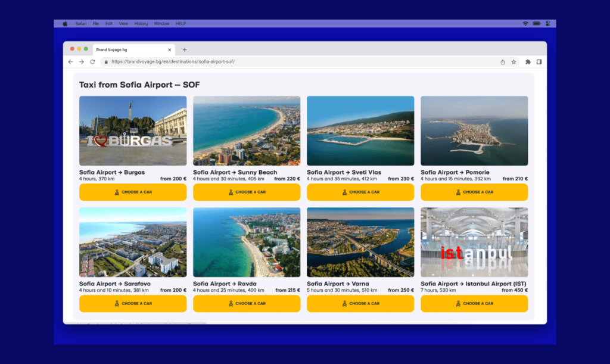Image resolution: width=610 pixels, height=364 pixels.
Task: Close the Brand Voyage.bg tab
Action: tap(170, 49)
